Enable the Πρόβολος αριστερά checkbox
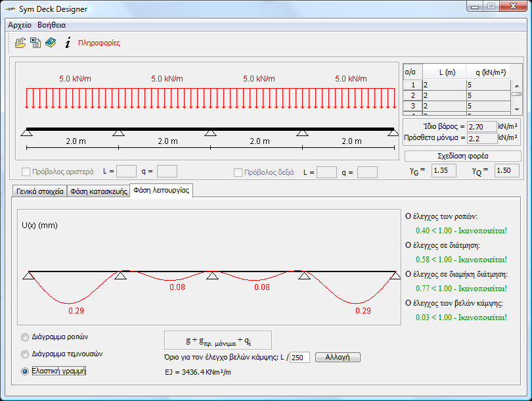 [26, 172]
